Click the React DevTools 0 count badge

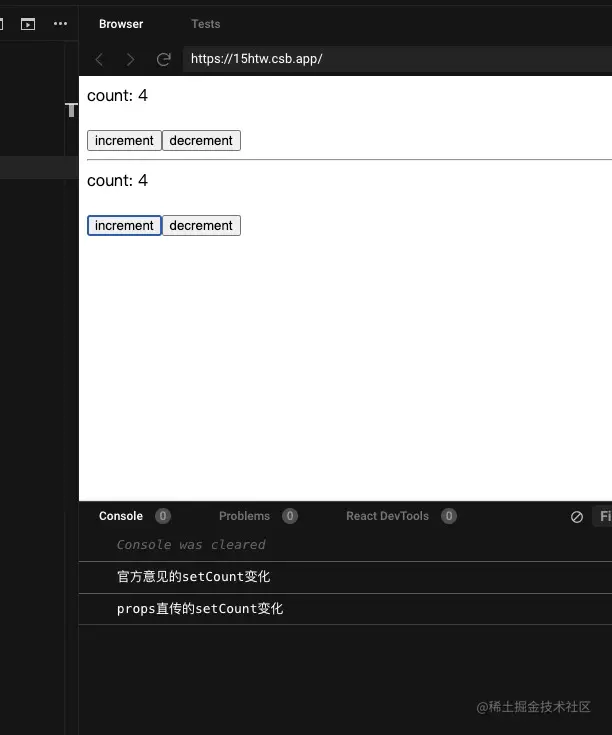coord(448,516)
